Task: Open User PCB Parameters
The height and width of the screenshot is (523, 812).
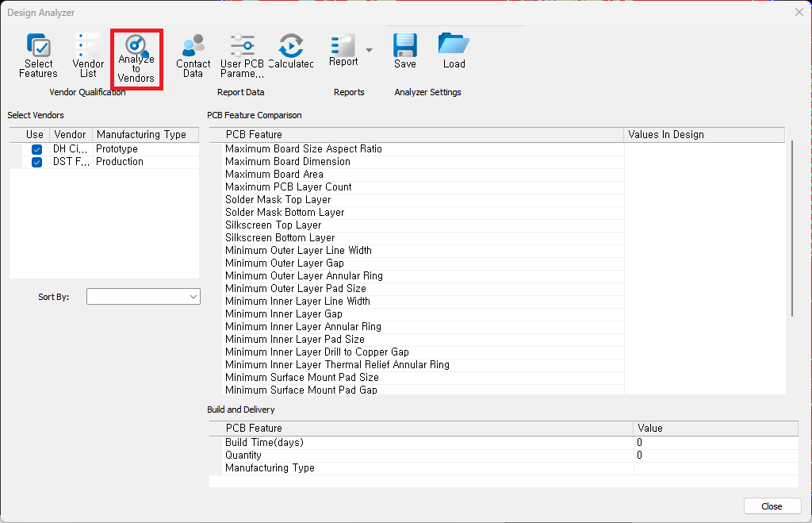Action: (243, 56)
